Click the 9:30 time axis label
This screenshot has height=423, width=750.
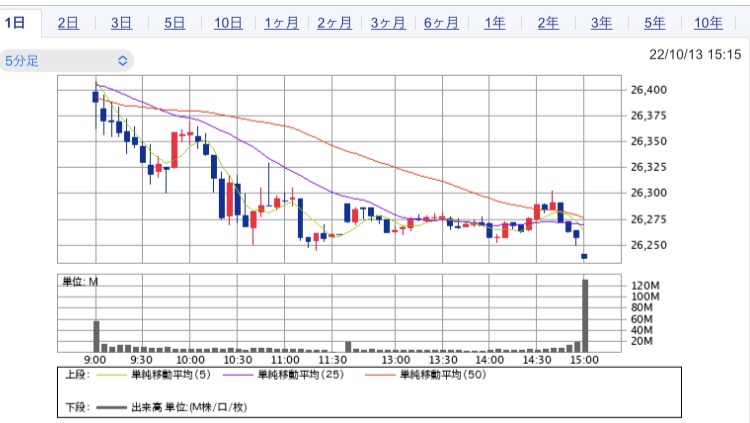pyautogui.click(x=142, y=360)
